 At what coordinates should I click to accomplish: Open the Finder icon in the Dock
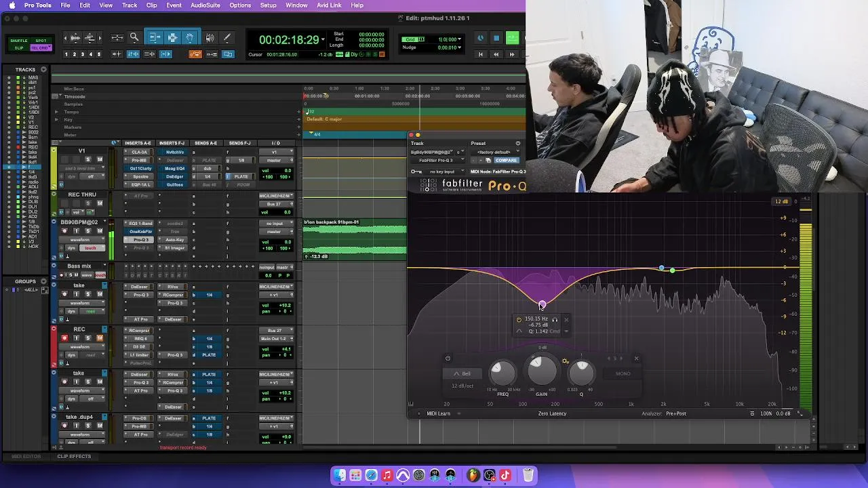coord(339,475)
